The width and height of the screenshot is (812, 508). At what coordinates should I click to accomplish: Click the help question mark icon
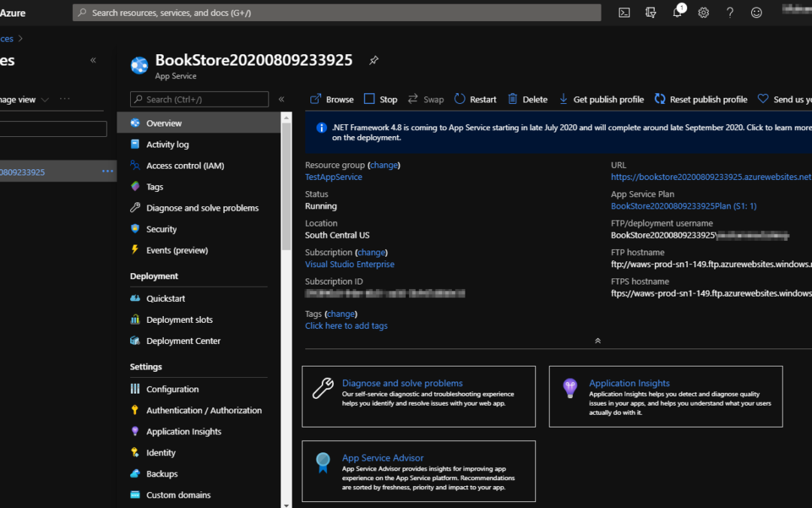click(729, 13)
